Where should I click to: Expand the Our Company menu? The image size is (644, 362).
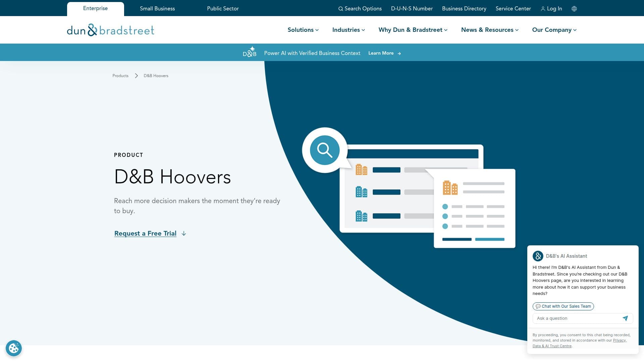pyautogui.click(x=554, y=30)
